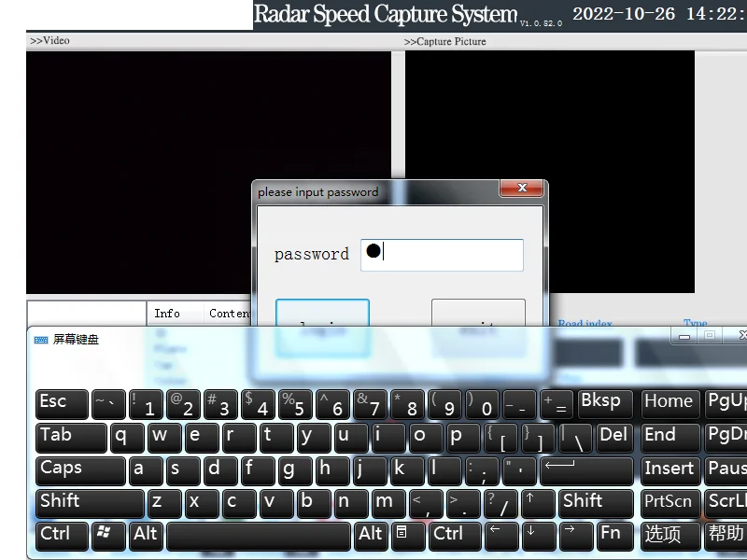Tap the Tab key on the on-screen keyboard

[71, 437]
